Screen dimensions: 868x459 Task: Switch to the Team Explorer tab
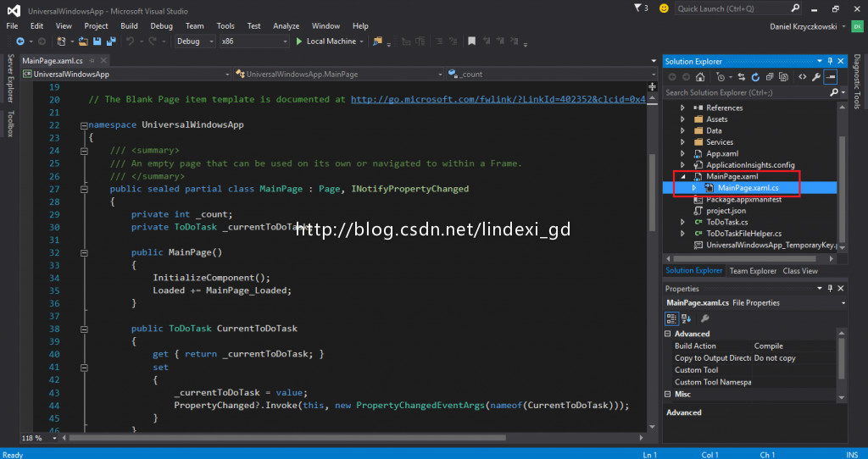pos(753,271)
